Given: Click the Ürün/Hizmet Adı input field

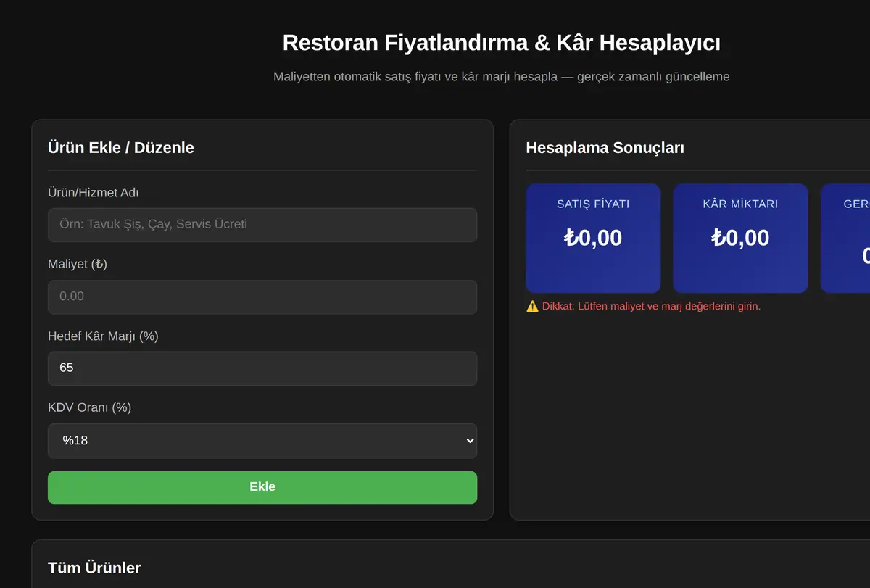Looking at the screenshot, I should tap(262, 225).
